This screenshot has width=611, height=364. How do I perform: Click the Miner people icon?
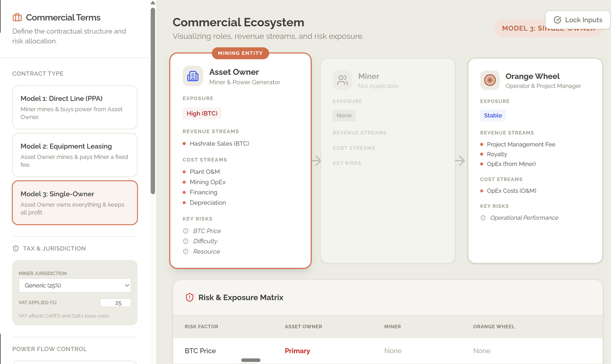pos(343,80)
